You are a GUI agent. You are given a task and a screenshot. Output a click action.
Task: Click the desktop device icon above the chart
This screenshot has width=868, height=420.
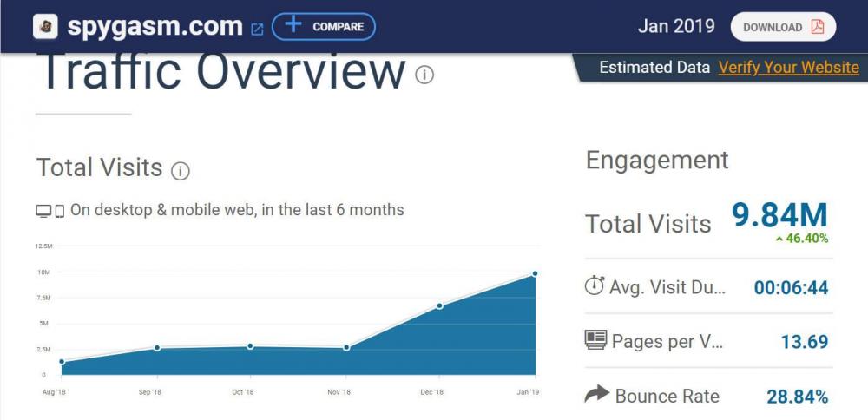click(x=43, y=211)
